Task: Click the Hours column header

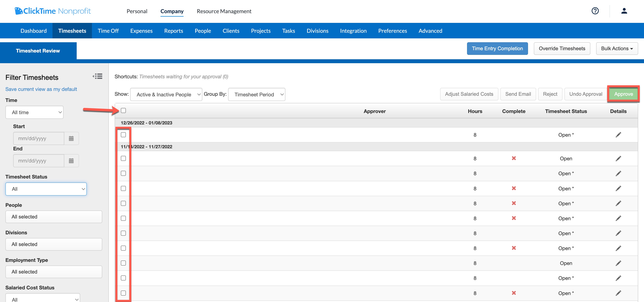Action: (x=475, y=111)
